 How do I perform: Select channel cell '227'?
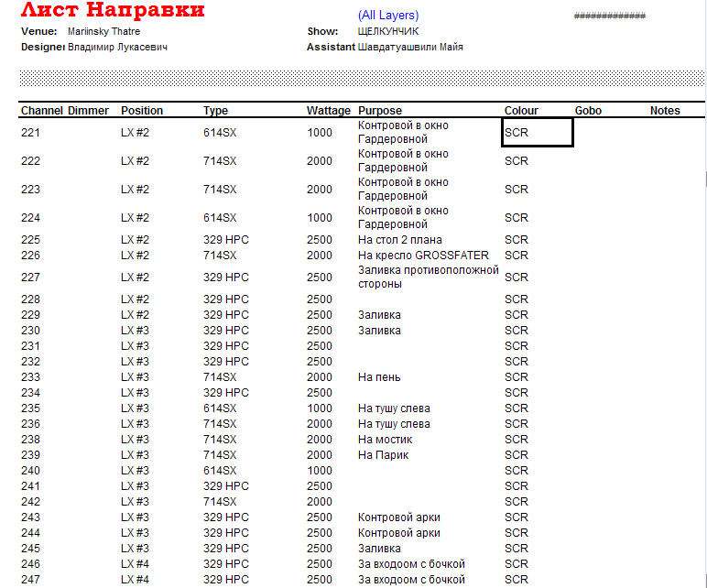click(30, 278)
